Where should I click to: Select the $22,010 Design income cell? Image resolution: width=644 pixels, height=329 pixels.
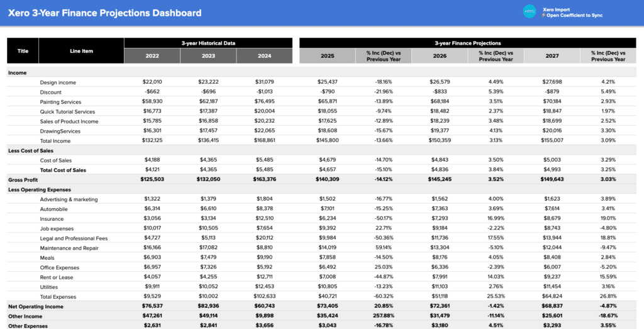click(x=152, y=82)
